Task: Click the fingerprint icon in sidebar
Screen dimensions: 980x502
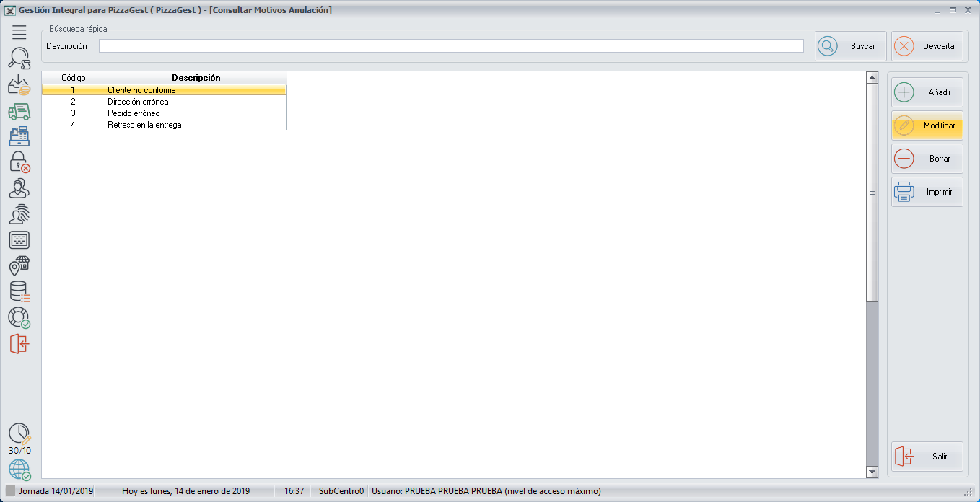Action: (x=19, y=214)
